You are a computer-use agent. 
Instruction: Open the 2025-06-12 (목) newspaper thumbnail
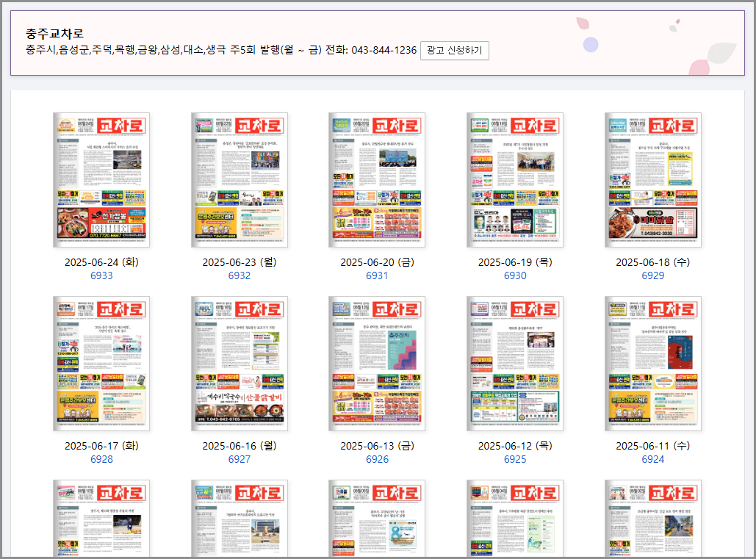coord(515,364)
